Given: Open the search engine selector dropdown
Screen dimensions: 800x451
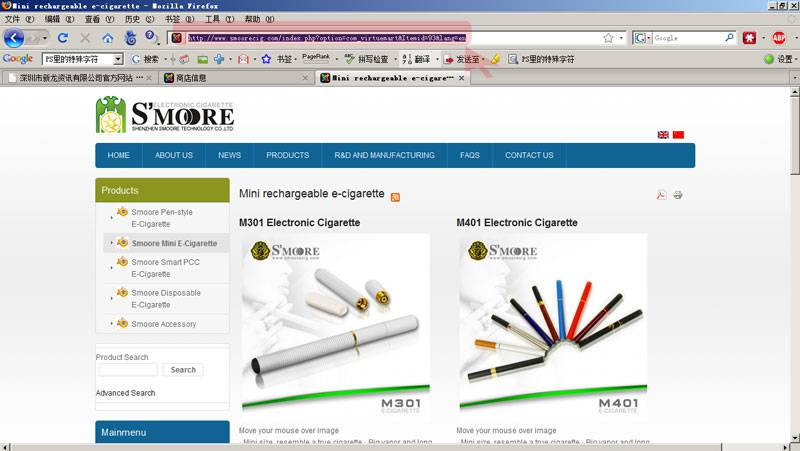Looking at the screenshot, I should (643, 38).
